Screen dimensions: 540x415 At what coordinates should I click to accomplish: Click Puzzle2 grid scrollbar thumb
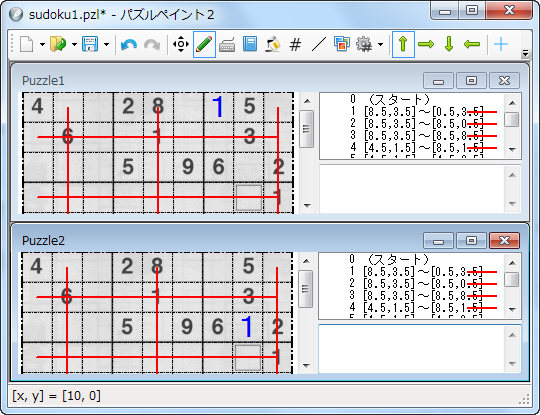pyautogui.click(x=305, y=289)
